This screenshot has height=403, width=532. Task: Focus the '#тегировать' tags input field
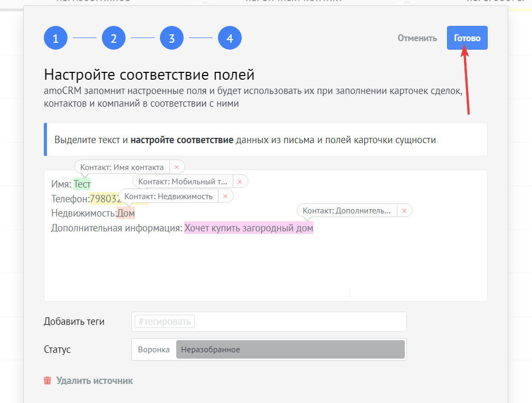point(269,322)
